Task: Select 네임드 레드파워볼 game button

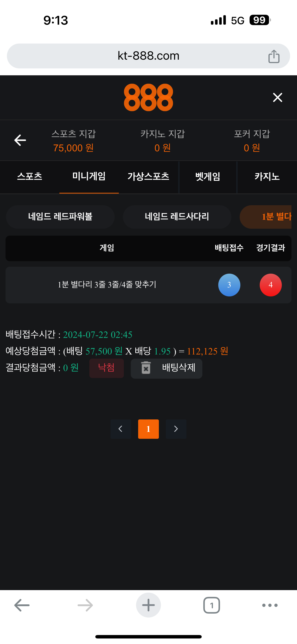Action: pos(60,217)
